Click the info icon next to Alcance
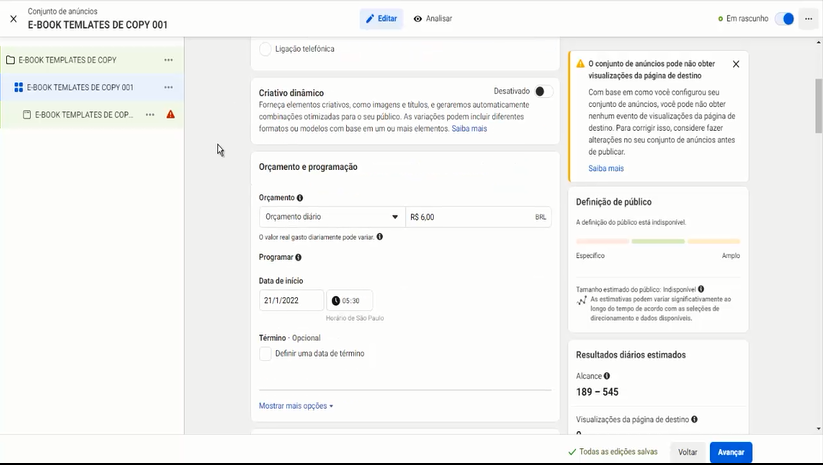 pos(607,376)
